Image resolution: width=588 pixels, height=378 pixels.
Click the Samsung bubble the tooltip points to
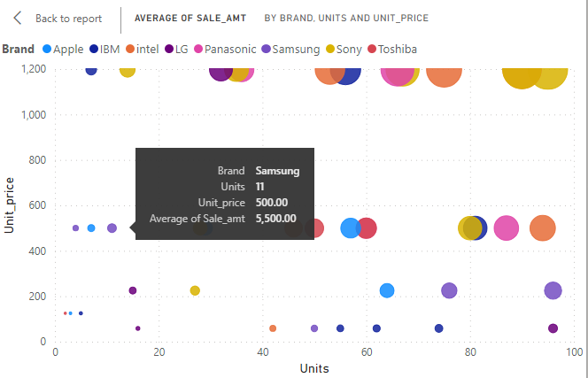click(x=112, y=228)
